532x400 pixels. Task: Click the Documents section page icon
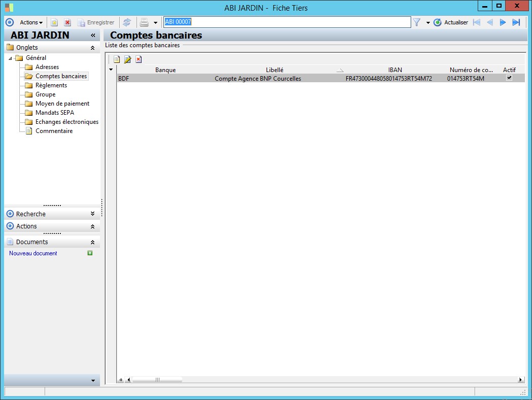(10, 242)
